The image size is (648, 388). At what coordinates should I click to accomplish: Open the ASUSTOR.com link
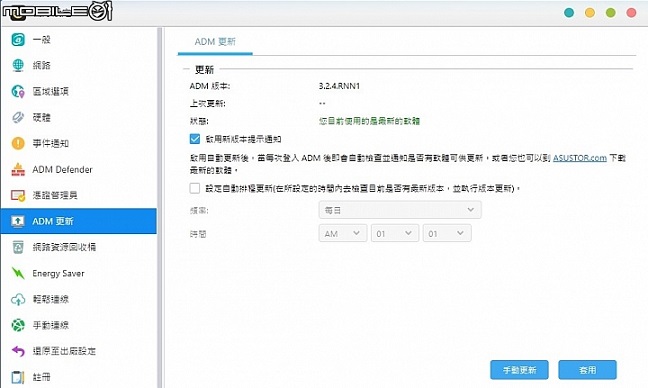tap(580, 158)
